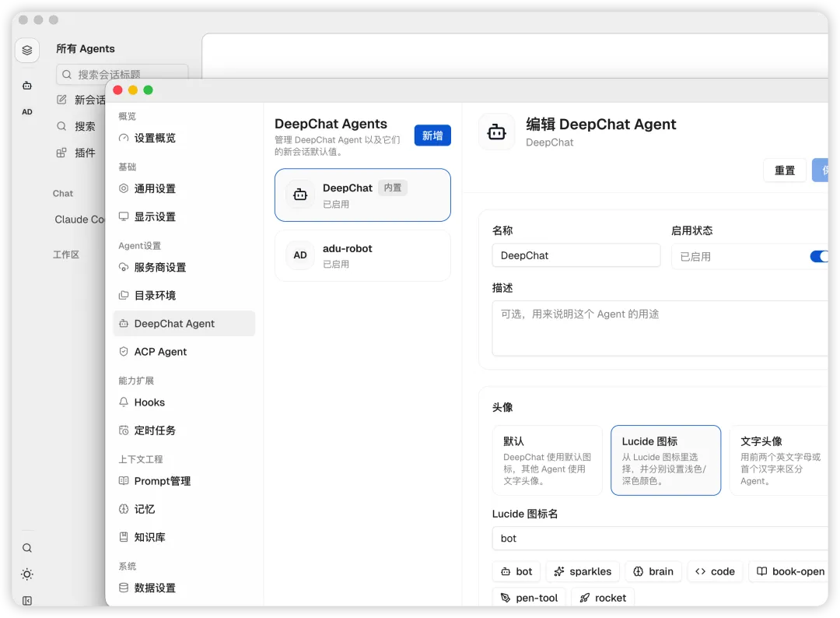
Task: Open 显示设置 display settings
Action: [x=184, y=216]
